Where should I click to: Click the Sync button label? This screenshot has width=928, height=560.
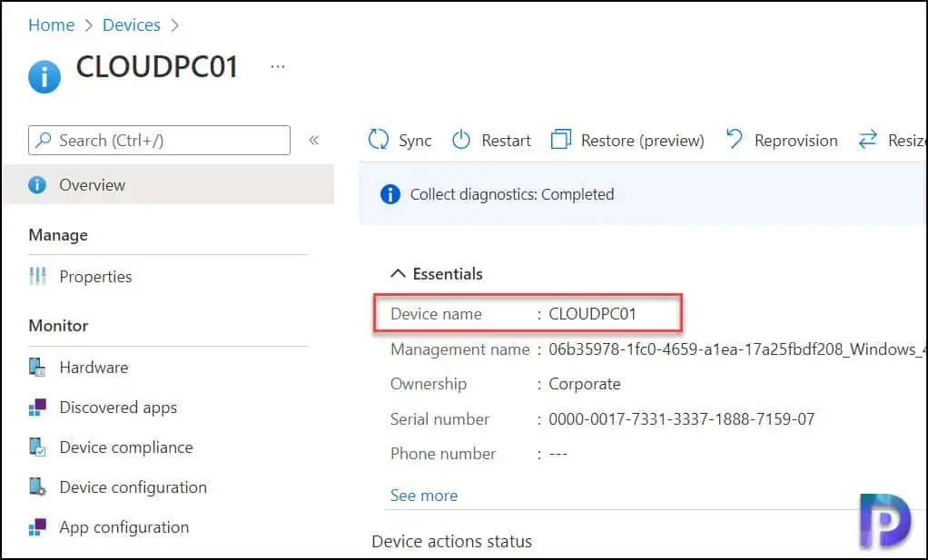(x=415, y=141)
